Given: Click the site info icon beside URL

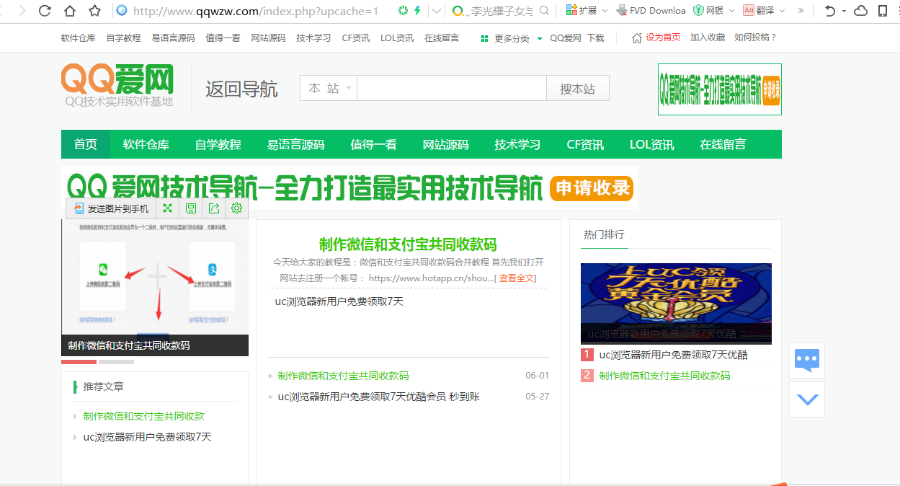Looking at the screenshot, I should pos(122,10).
